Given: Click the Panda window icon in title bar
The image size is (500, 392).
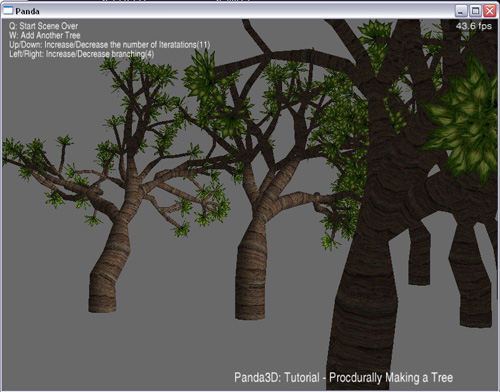Looking at the screenshot, I should coord(8,11).
